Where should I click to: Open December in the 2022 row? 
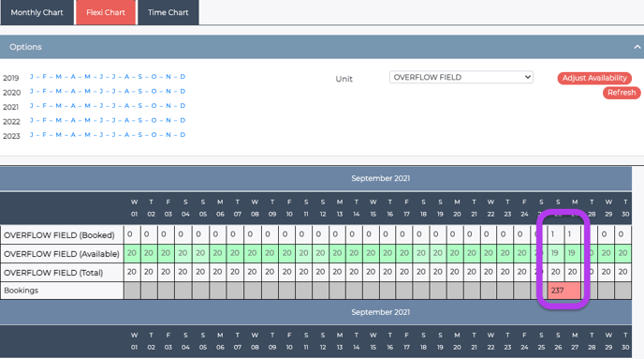click(183, 121)
